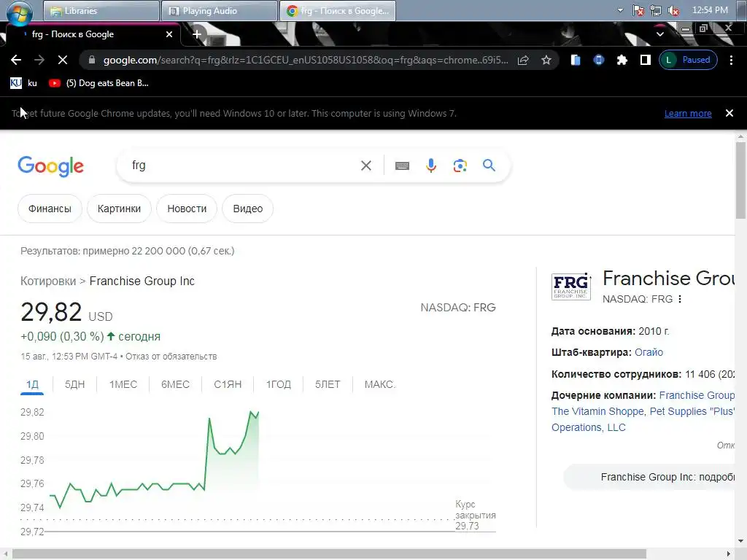
Task: Open Pet Supplies Plus subsidiary link
Action: point(692,411)
